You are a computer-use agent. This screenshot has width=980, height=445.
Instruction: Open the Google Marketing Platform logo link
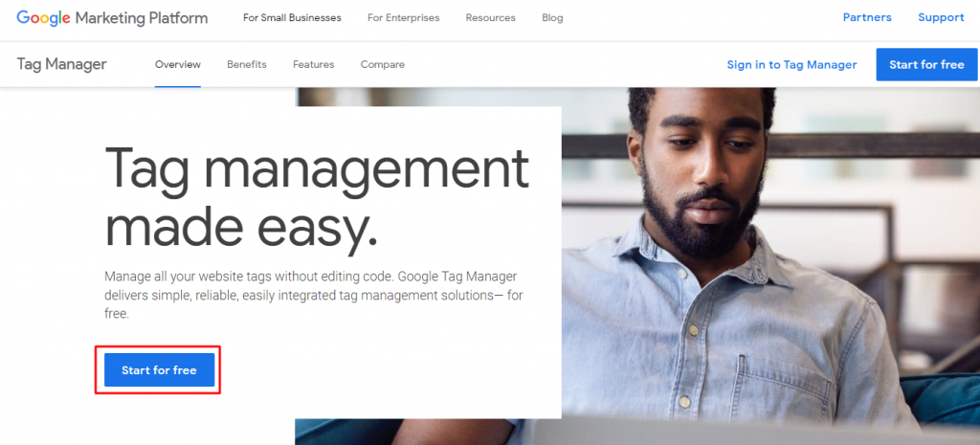(x=112, y=18)
